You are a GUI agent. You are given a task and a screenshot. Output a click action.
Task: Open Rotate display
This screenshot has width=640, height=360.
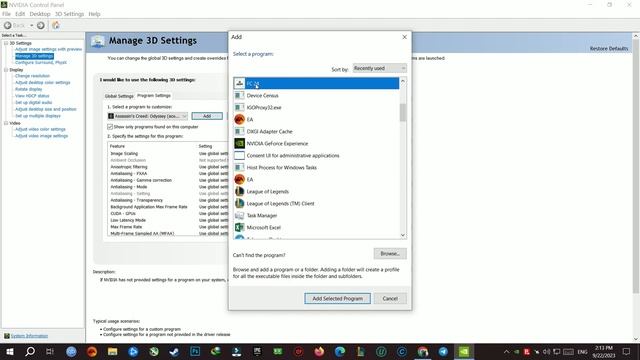[29, 89]
